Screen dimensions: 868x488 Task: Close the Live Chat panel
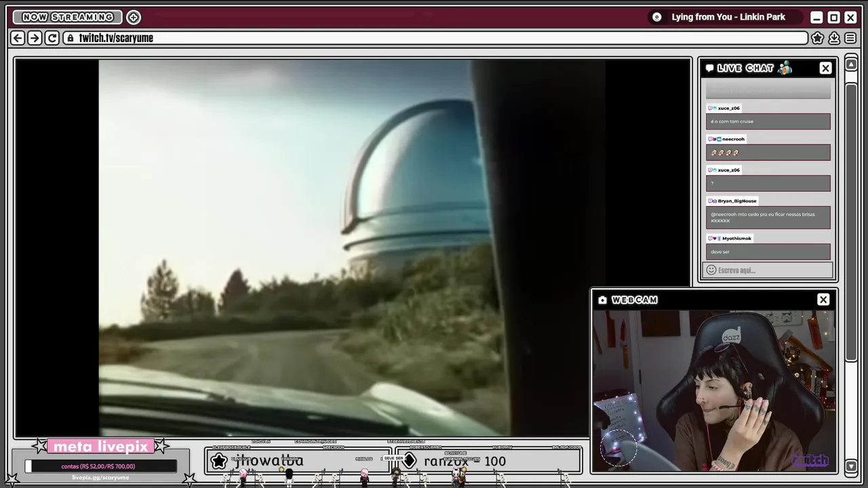pos(825,68)
